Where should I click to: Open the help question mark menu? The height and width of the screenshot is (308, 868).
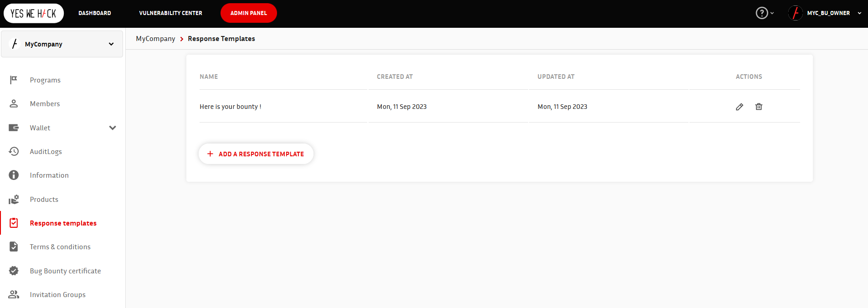[762, 13]
